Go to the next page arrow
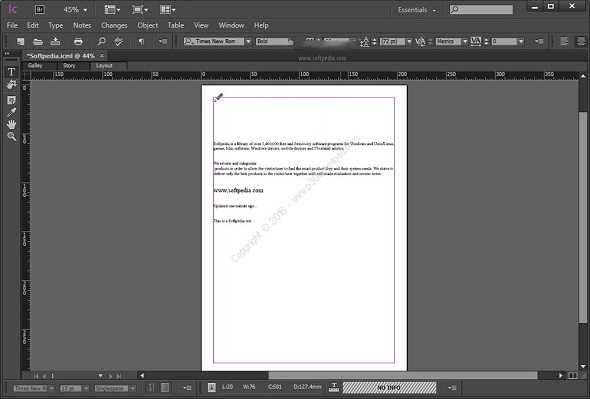The image size is (590, 399). click(110, 376)
